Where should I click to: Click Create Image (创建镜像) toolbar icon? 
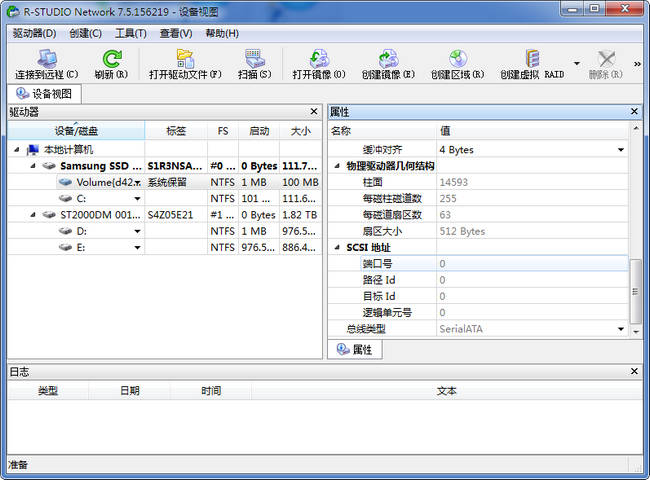point(388,59)
